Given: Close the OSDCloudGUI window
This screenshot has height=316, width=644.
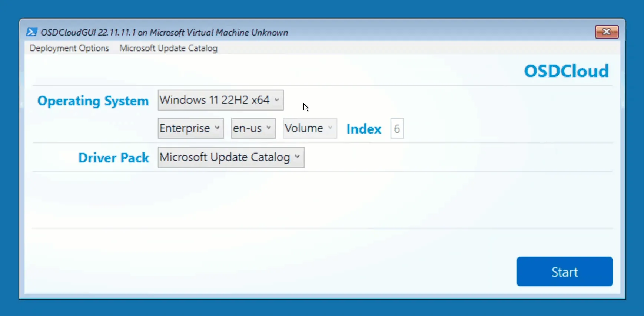Looking at the screenshot, I should point(607,32).
